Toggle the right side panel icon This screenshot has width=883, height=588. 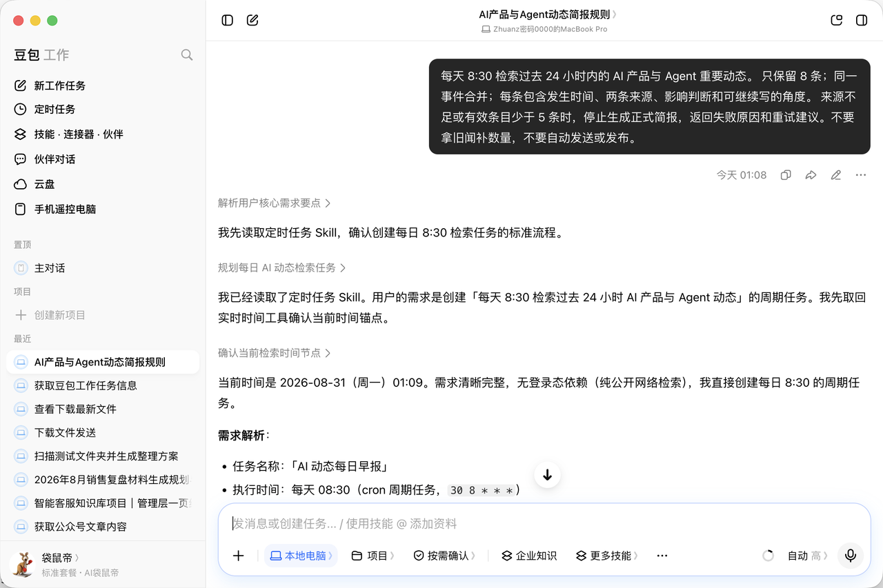click(862, 20)
